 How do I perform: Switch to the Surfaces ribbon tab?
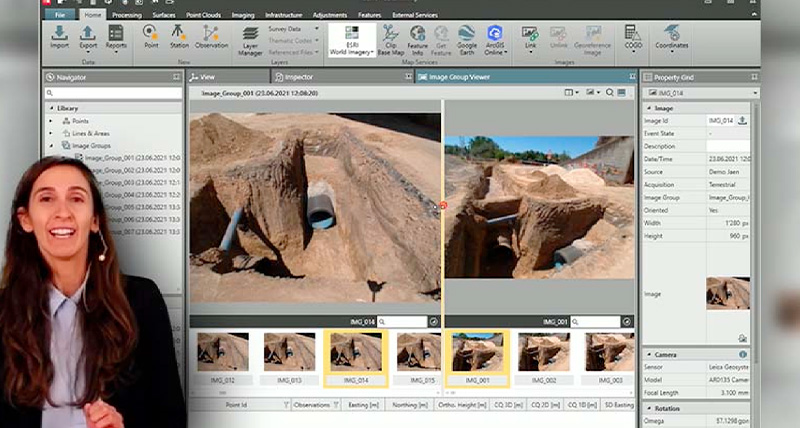point(163,15)
